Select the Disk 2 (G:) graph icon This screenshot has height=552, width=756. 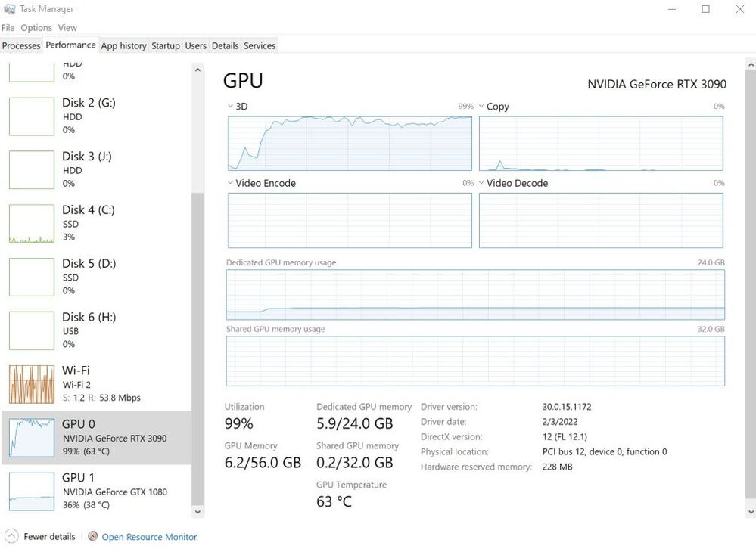point(32,116)
